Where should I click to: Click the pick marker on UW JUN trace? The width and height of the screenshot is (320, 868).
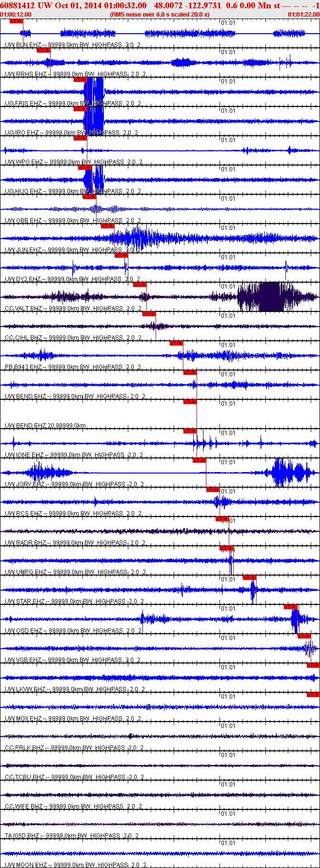[x=108, y=226]
